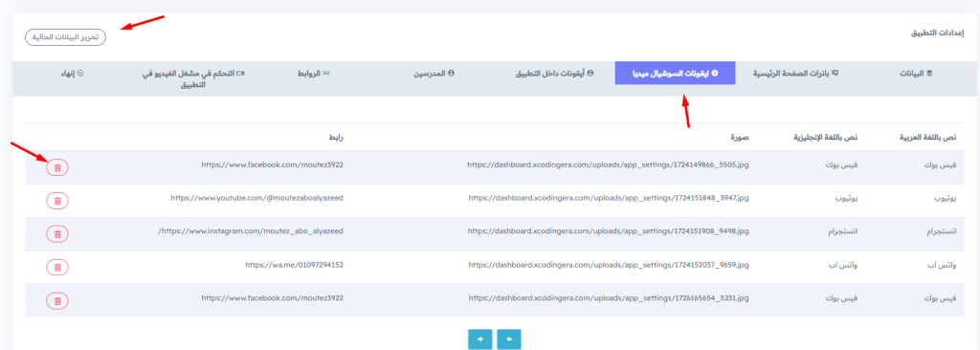The height and width of the screenshot is (350, 980).
Task: Click the تحرير البيانات الحالية button
Action: 66,37
